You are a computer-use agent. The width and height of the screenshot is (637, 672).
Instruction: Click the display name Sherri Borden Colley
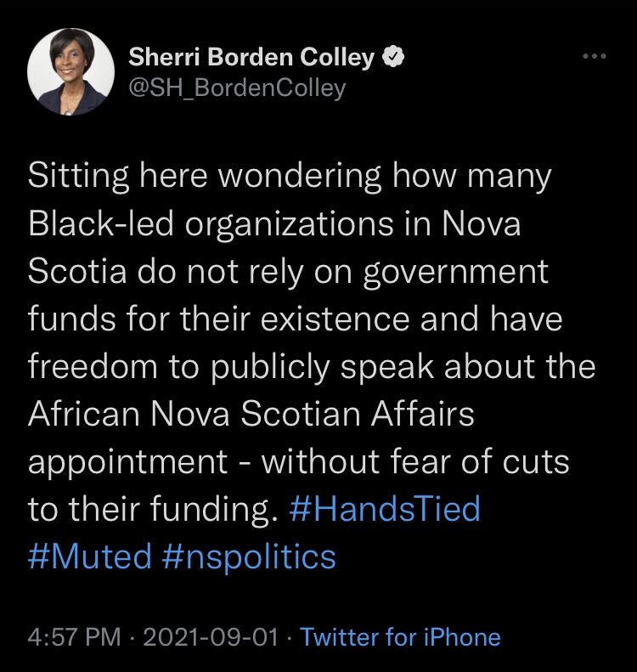click(251, 57)
